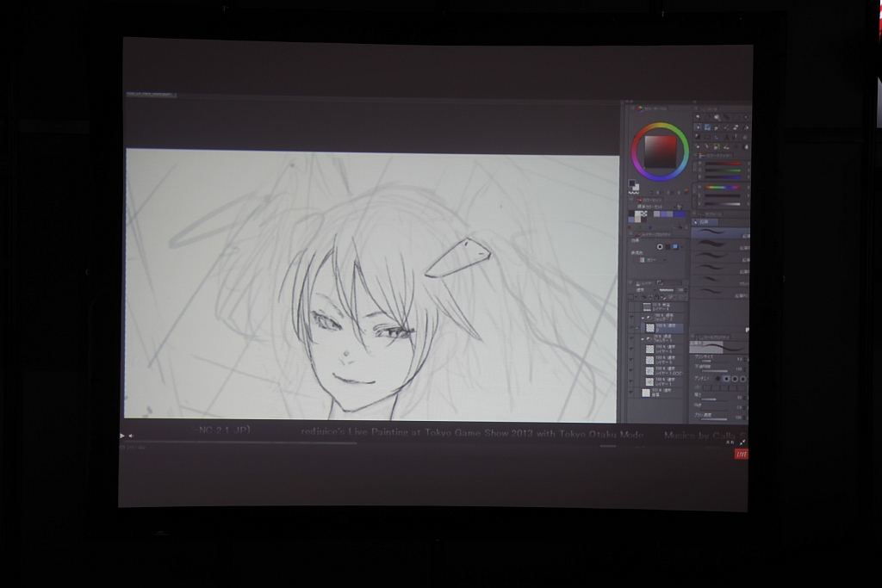Click the background sub color chip
The image size is (882, 588).
pyautogui.click(x=637, y=188)
